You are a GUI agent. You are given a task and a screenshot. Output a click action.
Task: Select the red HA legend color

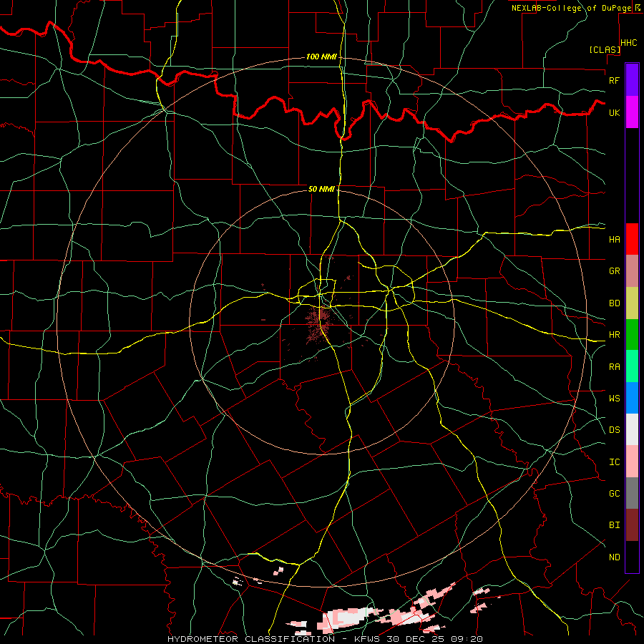[x=632, y=239]
